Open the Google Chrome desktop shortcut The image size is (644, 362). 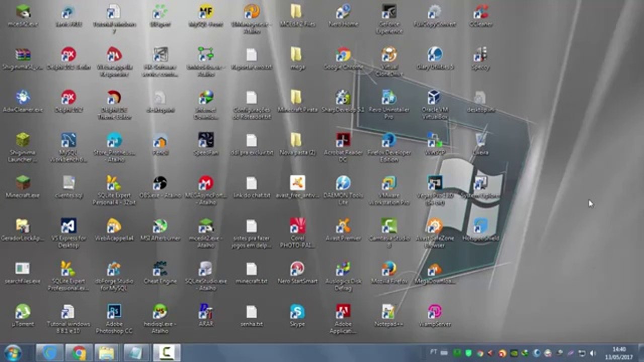344,58
